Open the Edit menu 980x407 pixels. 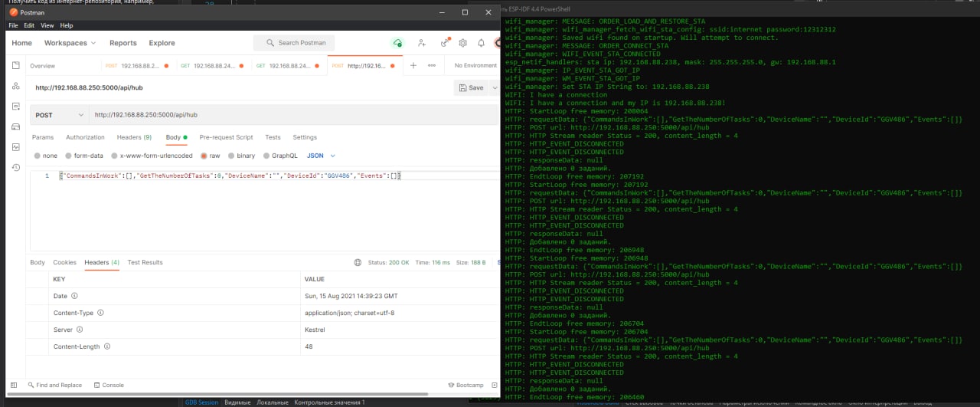tap(30, 25)
